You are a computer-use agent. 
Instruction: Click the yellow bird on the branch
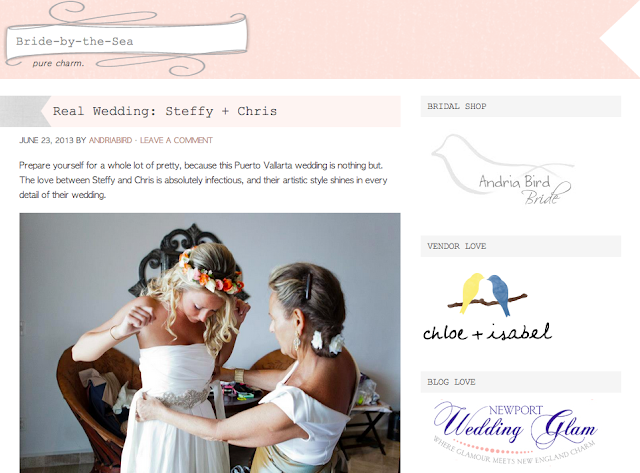pyautogui.click(x=471, y=292)
